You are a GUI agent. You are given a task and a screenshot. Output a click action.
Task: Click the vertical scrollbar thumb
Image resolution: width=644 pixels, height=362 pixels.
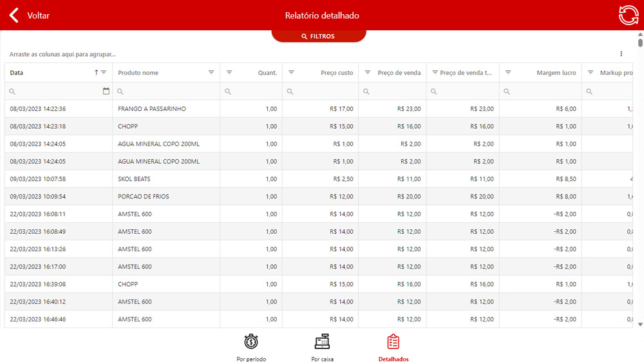coord(640,43)
